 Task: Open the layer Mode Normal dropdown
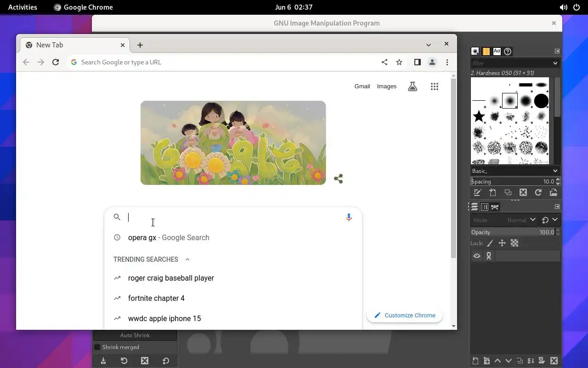pos(504,220)
